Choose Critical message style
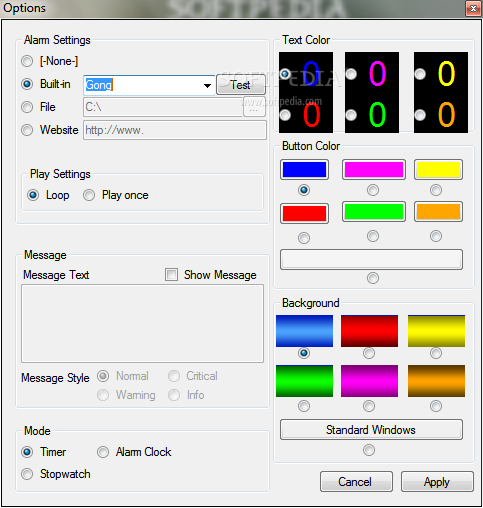The image size is (483, 508). 174,376
